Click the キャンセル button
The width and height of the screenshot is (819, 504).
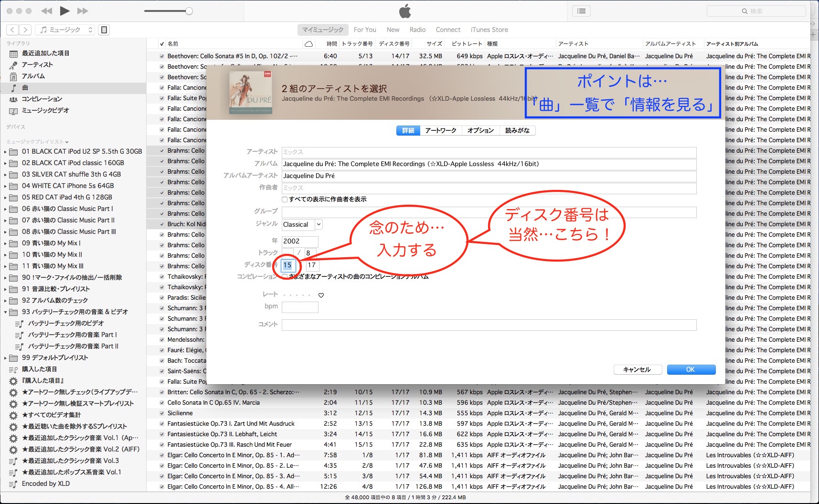click(x=637, y=369)
